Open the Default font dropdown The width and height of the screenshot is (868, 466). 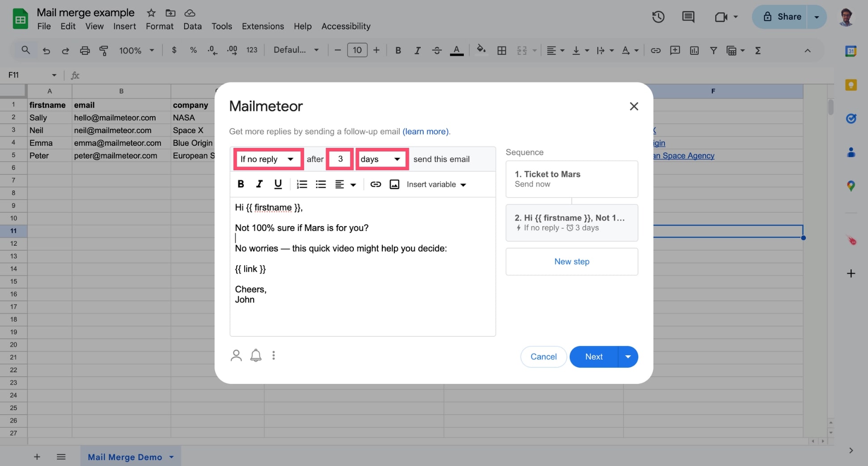point(296,50)
